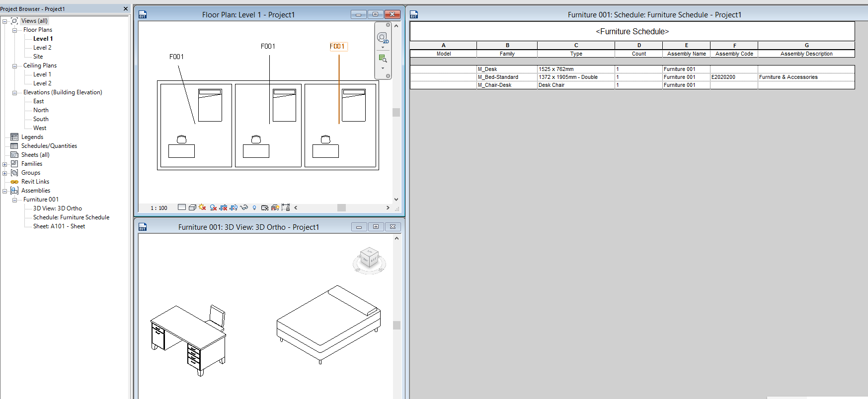This screenshot has width=868, height=399.
Task: Click the Furniture Schedule title cell
Action: tap(632, 31)
